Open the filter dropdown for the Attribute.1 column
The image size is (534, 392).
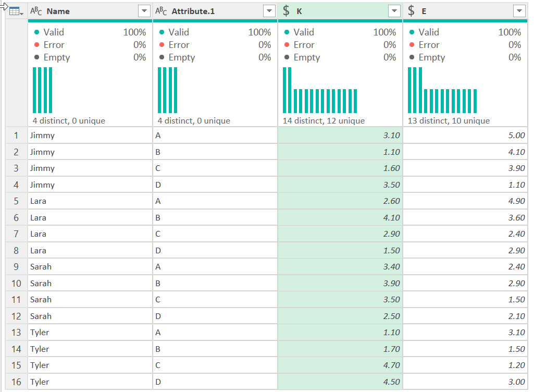click(269, 11)
